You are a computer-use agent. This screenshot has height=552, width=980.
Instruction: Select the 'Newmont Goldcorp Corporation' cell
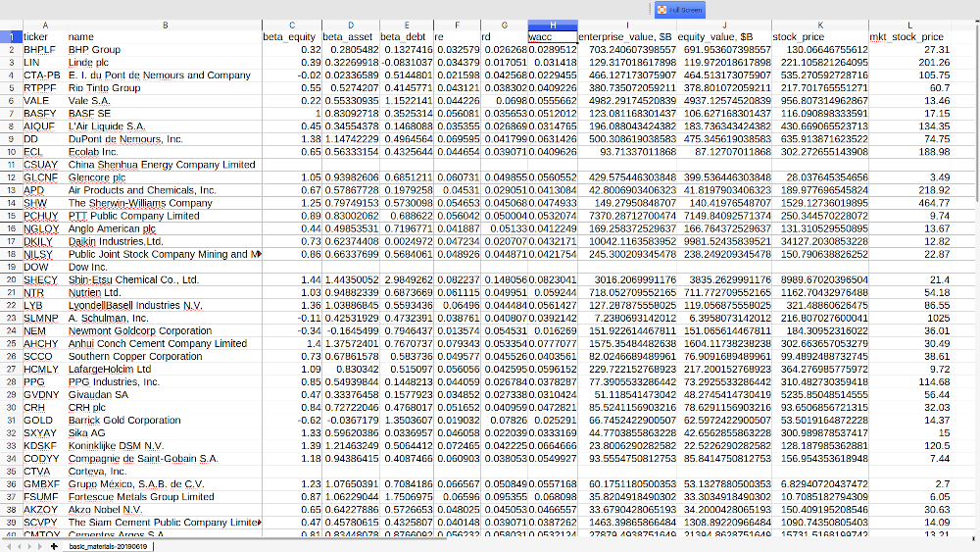(165, 330)
